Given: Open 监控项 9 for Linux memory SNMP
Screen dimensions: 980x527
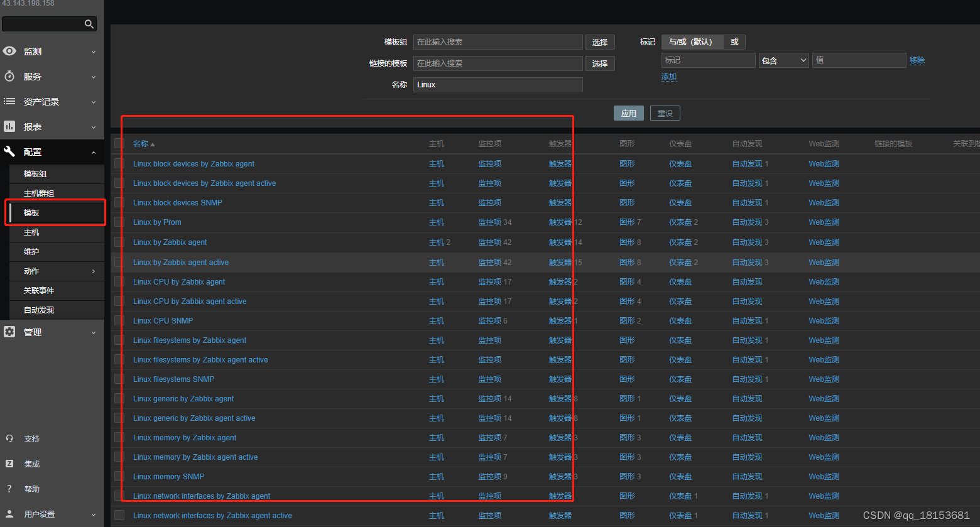Looking at the screenshot, I should pos(493,477).
